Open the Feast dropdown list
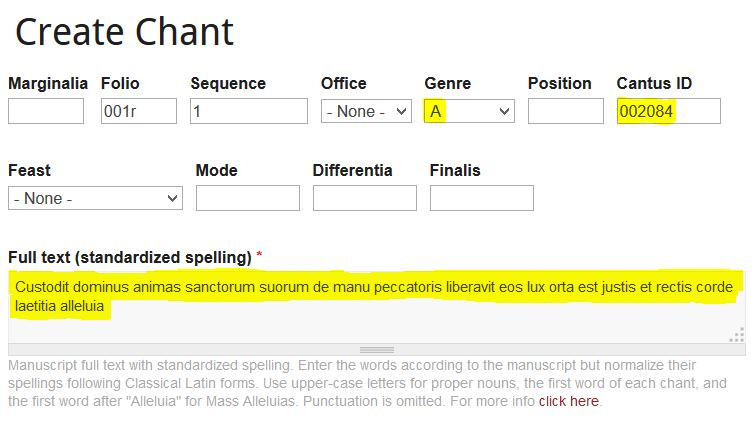Image resolution: width=756 pixels, height=431 pixels. coord(95,198)
